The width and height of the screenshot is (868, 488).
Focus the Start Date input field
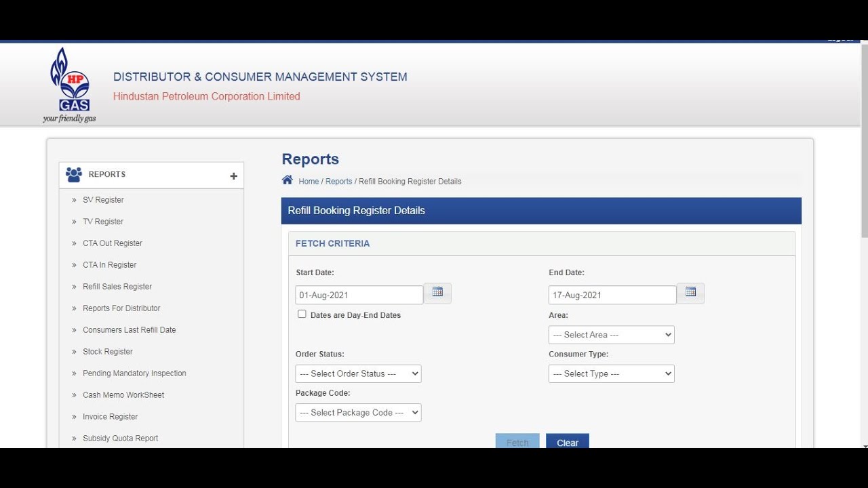(359, 295)
